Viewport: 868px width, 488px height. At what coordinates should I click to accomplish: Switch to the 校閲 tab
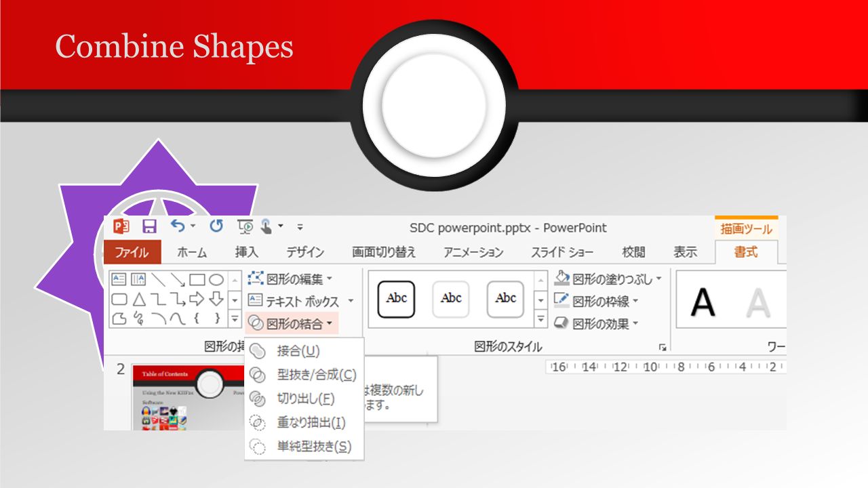(633, 252)
